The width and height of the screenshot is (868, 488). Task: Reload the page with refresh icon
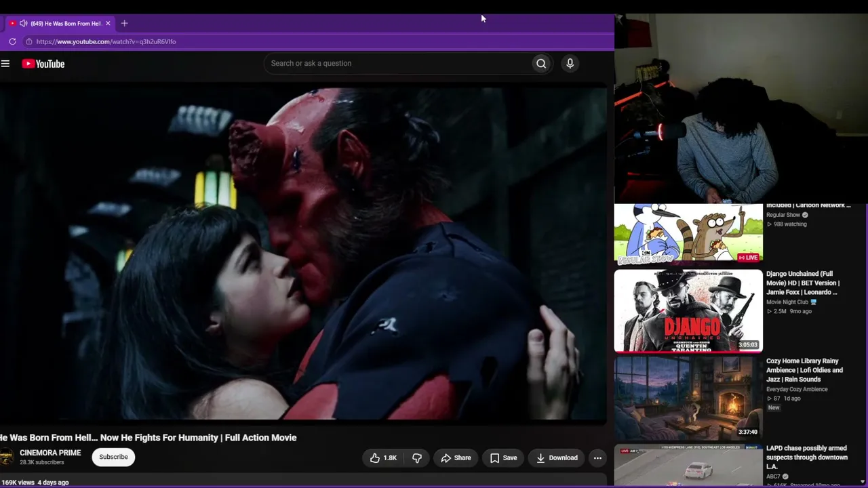tap(12, 41)
